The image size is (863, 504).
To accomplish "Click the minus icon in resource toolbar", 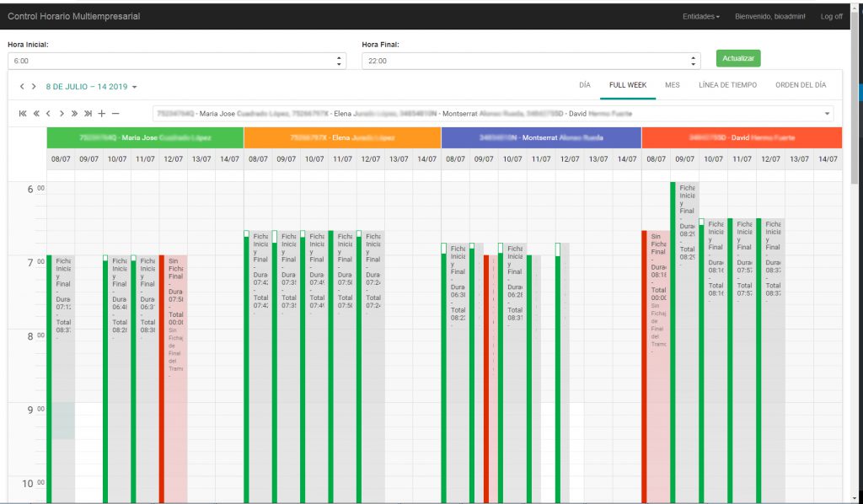I will pyautogui.click(x=115, y=113).
